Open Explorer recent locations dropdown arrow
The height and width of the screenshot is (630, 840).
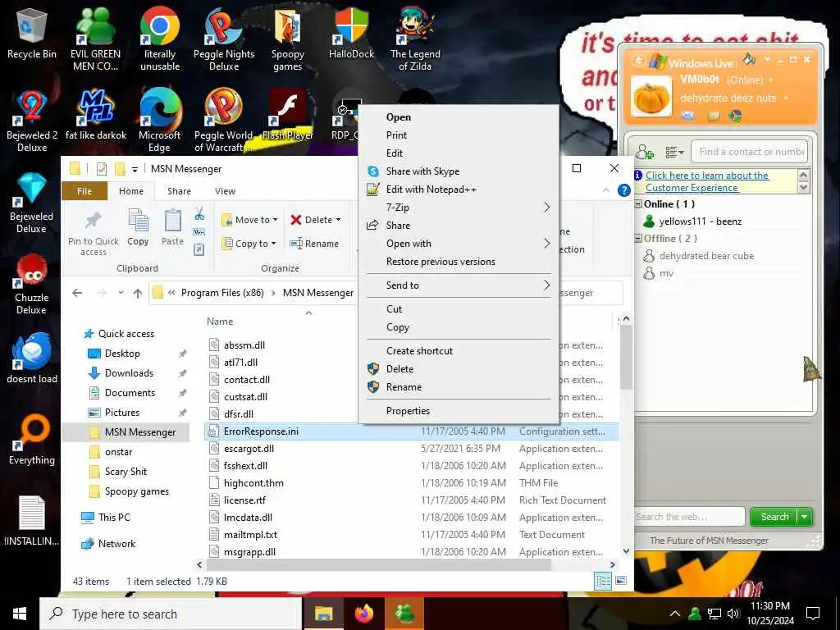121,293
